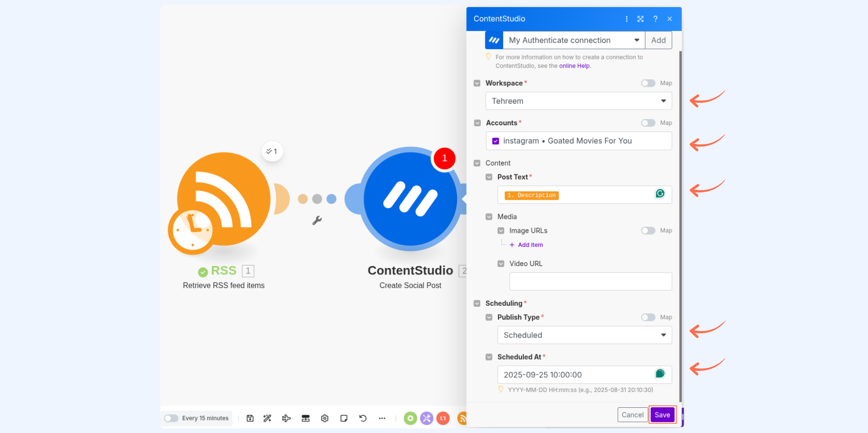
Task: Collapse the Workspace field chevron
Action: pyautogui.click(x=477, y=83)
